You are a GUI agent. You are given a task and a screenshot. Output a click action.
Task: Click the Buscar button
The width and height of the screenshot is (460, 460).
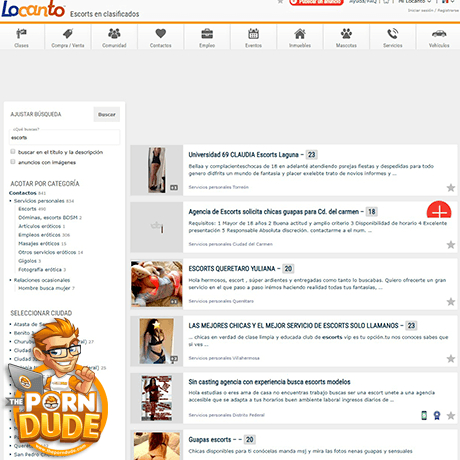point(107,114)
